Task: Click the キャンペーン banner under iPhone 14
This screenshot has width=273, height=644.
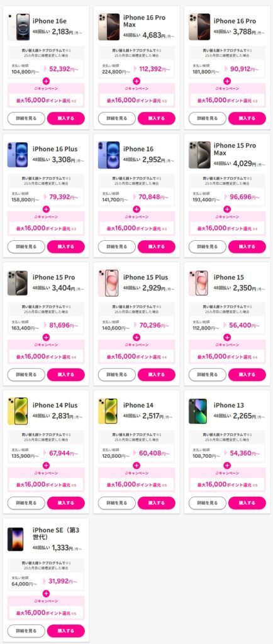Action: coord(136,473)
